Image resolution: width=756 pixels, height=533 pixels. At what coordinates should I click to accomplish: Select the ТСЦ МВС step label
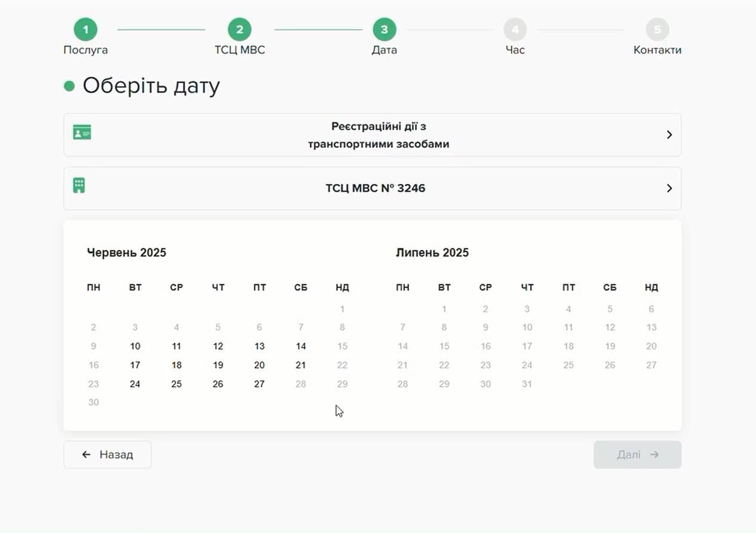(239, 50)
